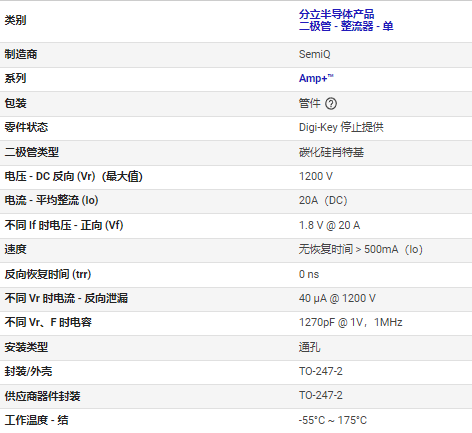Screen dimensions: 472x433
Task: Click the Digi-Key 停止提供 status text
Action: click(341, 127)
